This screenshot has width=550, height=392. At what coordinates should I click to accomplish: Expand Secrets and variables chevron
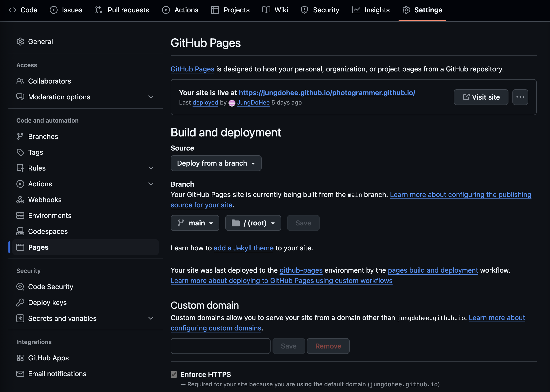pos(151,318)
